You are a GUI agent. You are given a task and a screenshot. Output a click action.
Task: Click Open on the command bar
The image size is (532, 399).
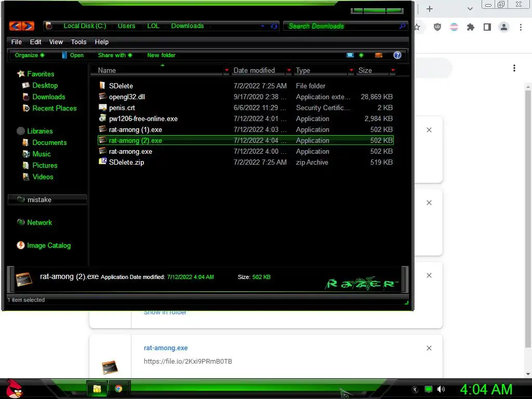tap(73, 55)
